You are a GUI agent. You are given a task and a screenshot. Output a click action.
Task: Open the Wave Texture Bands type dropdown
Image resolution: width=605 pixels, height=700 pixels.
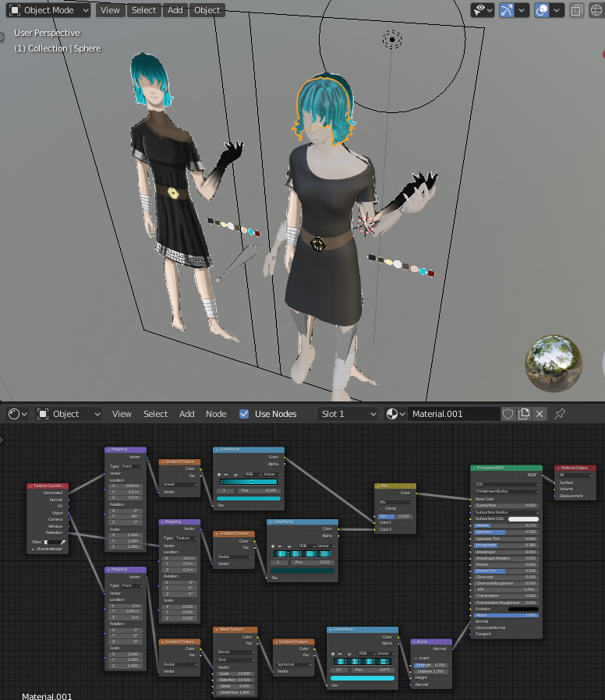(x=235, y=652)
